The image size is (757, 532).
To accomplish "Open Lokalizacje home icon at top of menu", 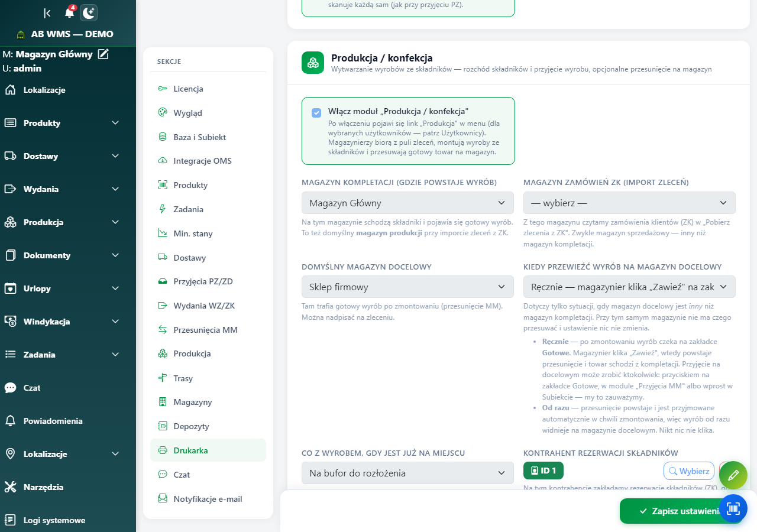I will [11, 90].
